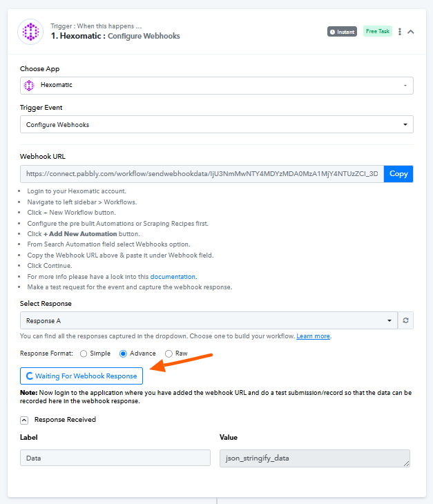Click the Instant clock badge
Image resolution: width=433 pixels, height=504 pixels.
342,32
